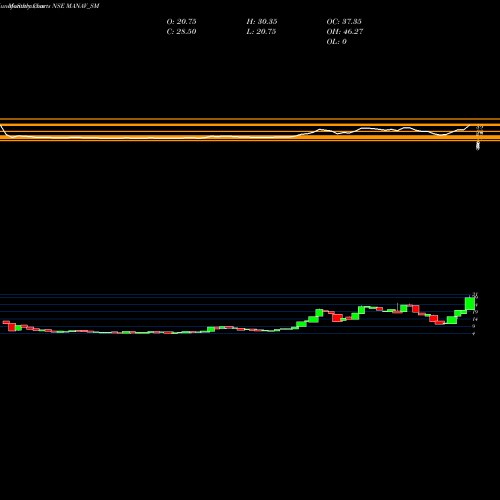The height and width of the screenshot is (500, 500).
Task: Select the open value 'O: 20.75'
Action: click(181, 22)
